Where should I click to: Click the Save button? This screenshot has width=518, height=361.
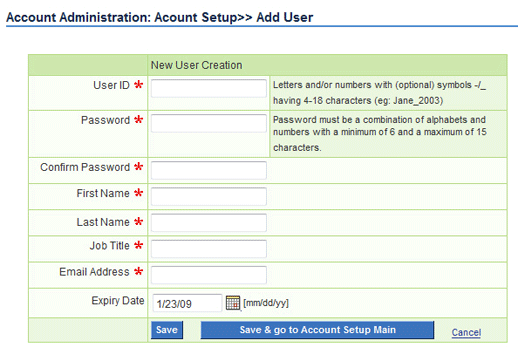[x=167, y=330]
